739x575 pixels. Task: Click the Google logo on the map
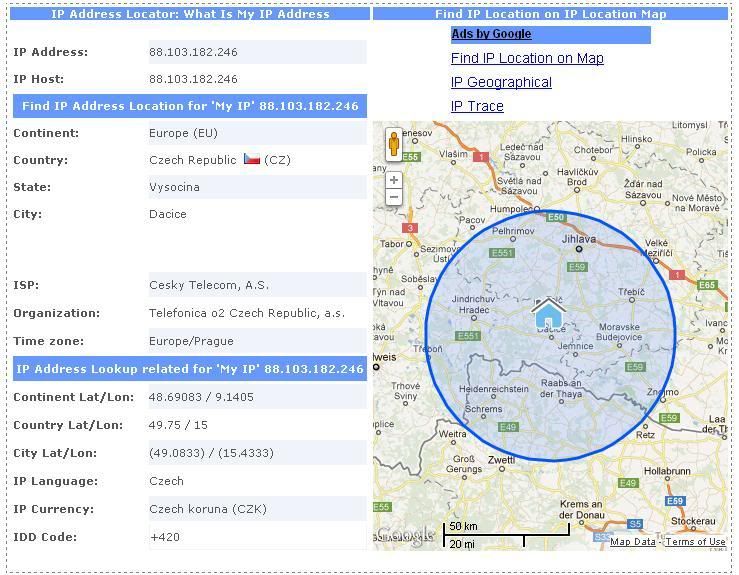(x=407, y=533)
